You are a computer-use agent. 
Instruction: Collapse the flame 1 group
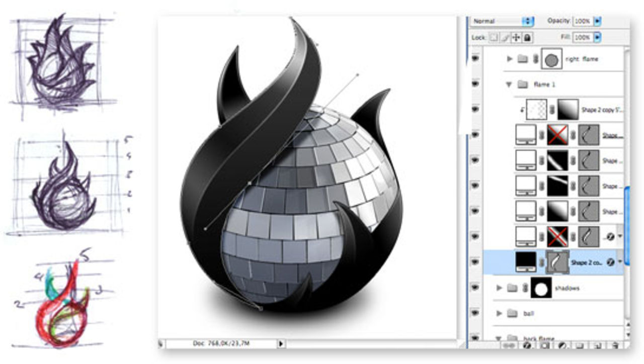pos(510,84)
